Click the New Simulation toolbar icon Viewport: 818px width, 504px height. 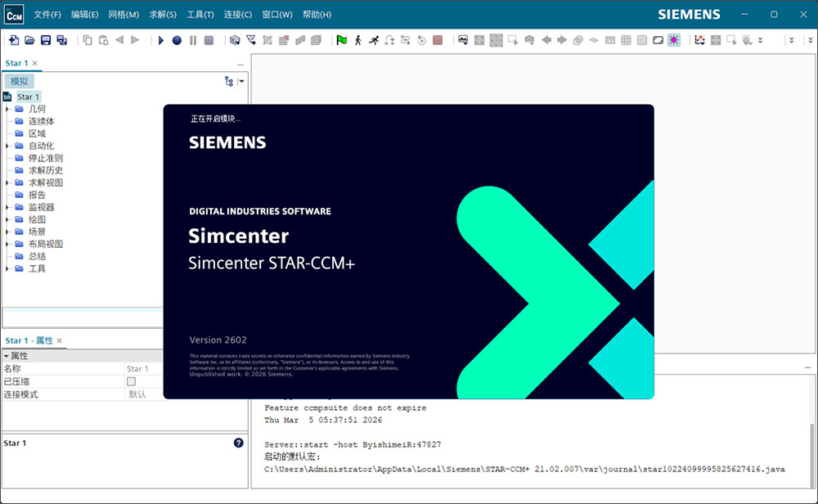click(14, 40)
